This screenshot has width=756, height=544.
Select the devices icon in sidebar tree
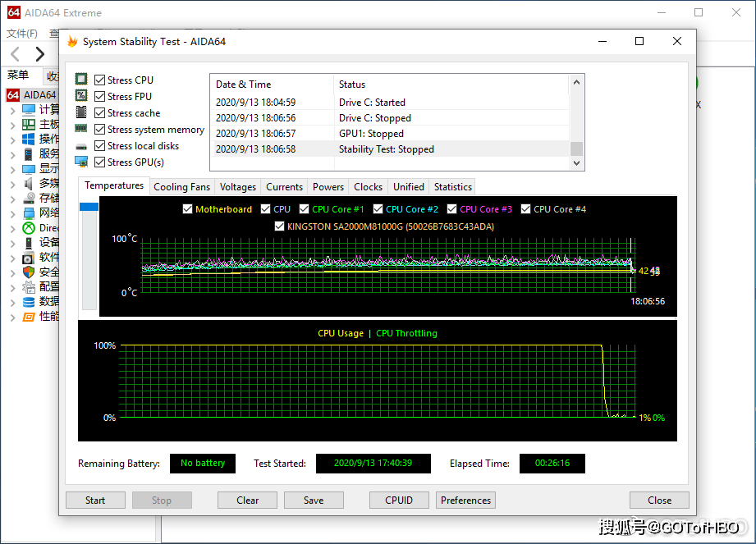[x=29, y=243]
